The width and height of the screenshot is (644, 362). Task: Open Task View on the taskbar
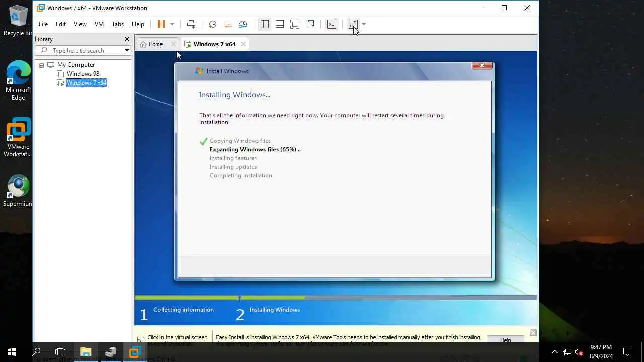point(60,352)
